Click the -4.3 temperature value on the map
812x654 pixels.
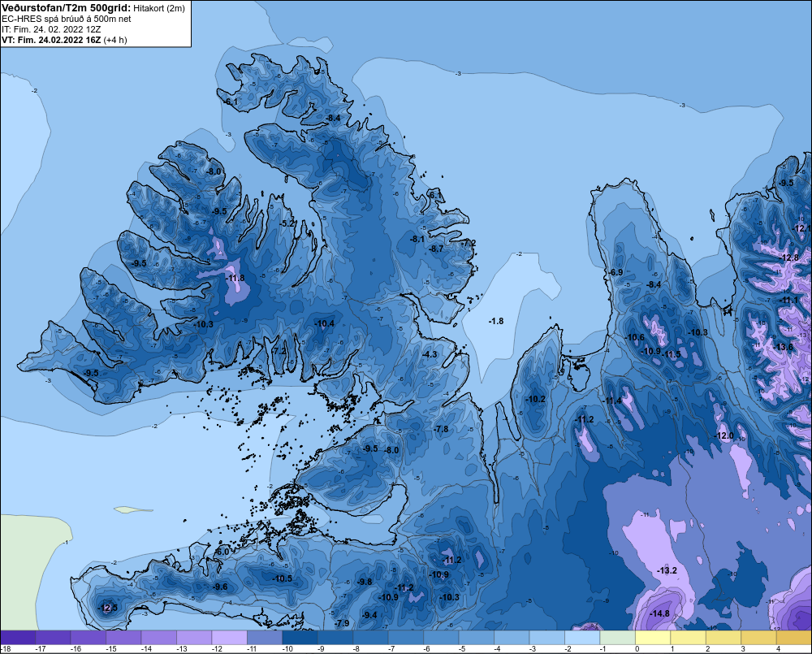click(430, 354)
